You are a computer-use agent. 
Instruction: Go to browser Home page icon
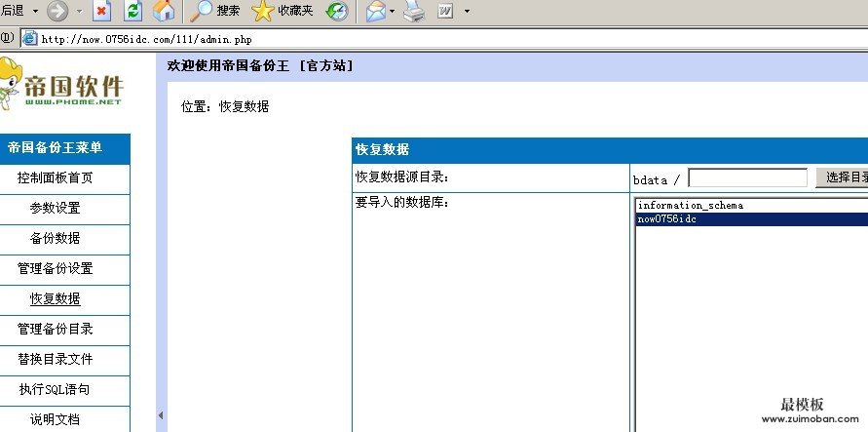[x=164, y=11]
